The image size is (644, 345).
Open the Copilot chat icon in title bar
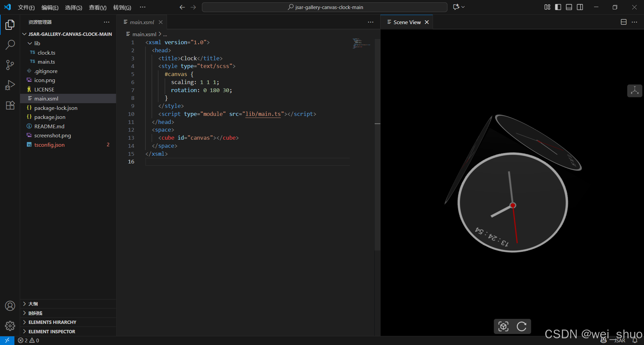456,7
